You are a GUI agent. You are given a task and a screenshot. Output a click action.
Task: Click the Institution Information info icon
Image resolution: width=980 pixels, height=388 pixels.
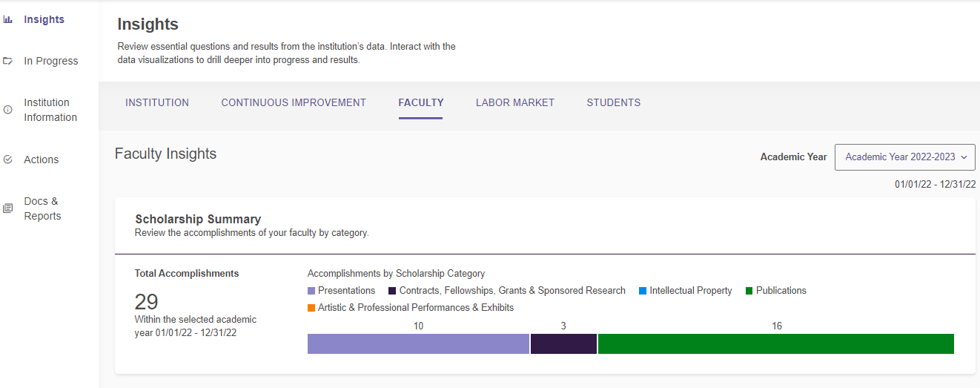8,110
